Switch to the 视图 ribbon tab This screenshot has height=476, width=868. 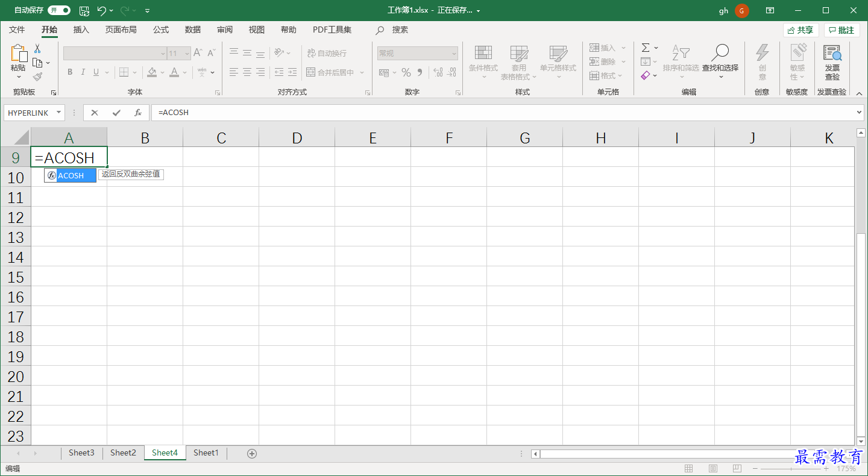pyautogui.click(x=257, y=30)
